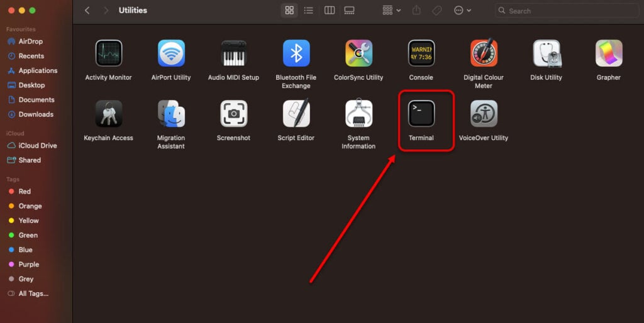
Task: Open ColorSync Utility
Action: pyautogui.click(x=358, y=53)
